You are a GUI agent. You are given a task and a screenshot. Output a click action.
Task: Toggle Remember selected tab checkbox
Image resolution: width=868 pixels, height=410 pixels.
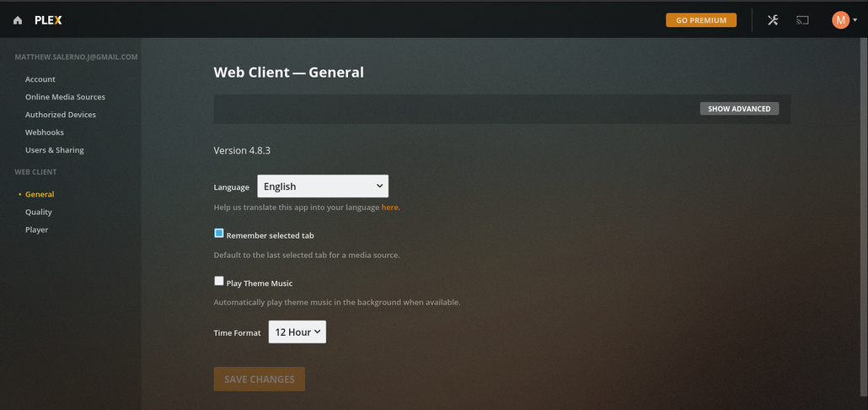(218, 233)
